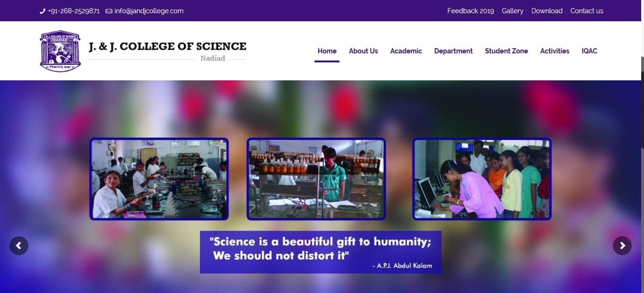Open the Department menu
The width and height of the screenshot is (644, 293).
tap(453, 51)
